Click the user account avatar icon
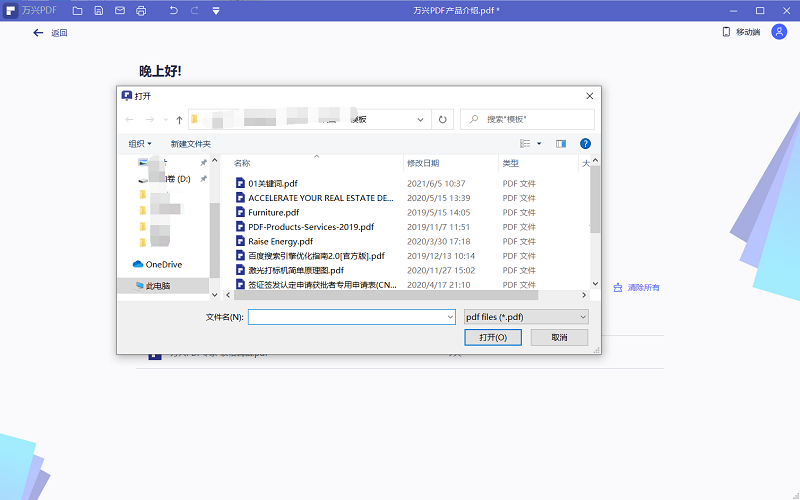 [x=779, y=32]
